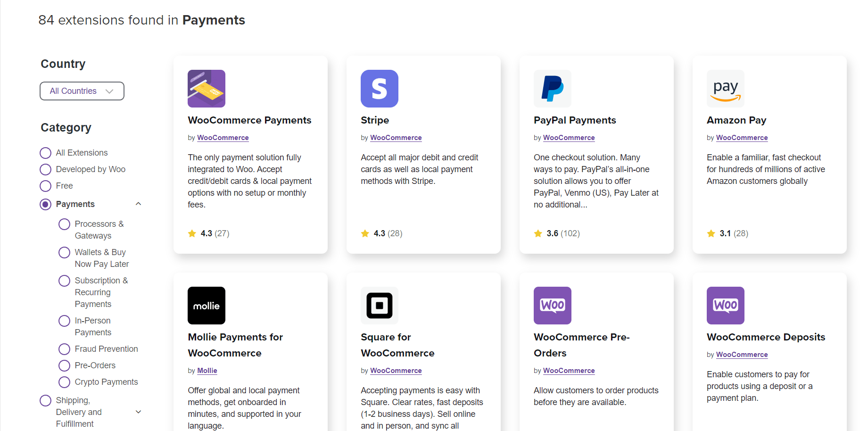868x431 pixels.
Task: Click the 4.3 (27) rating text
Action: point(215,233)
